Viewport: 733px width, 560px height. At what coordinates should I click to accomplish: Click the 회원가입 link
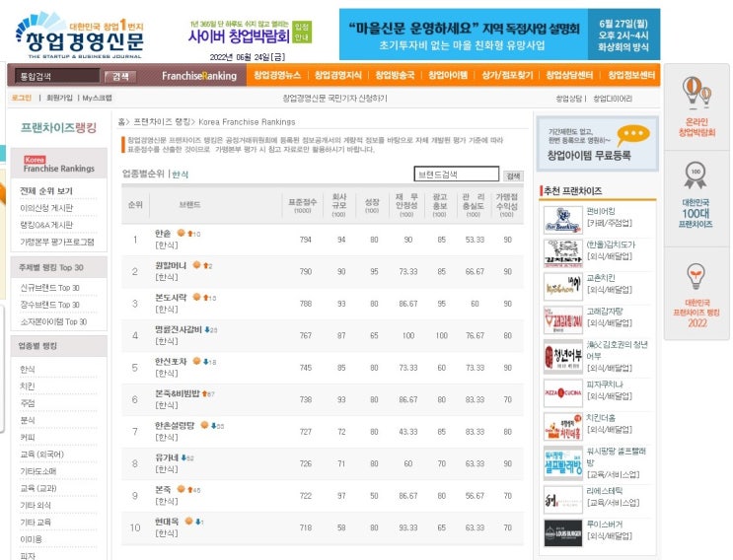point(59,98)
